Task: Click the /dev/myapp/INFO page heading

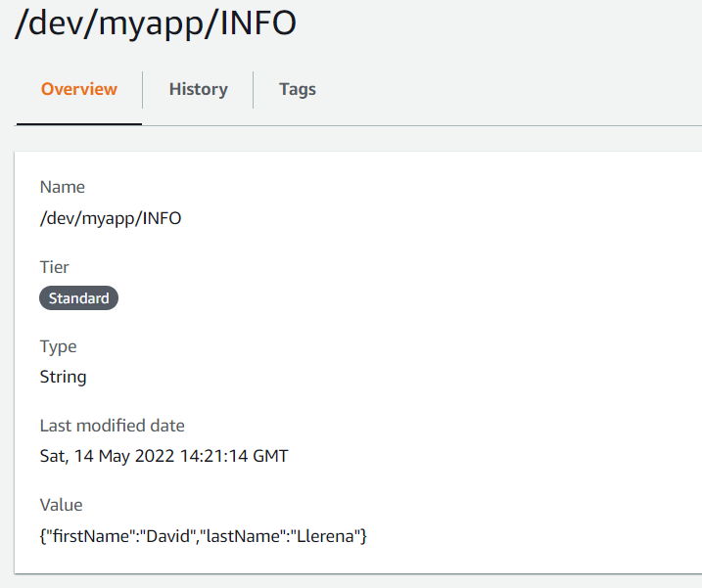Action: 155,24
